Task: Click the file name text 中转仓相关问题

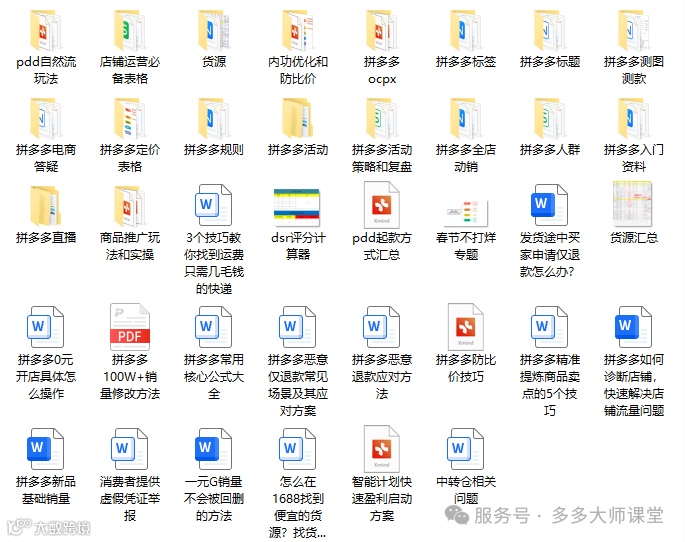Action: (x=466, y=490)
